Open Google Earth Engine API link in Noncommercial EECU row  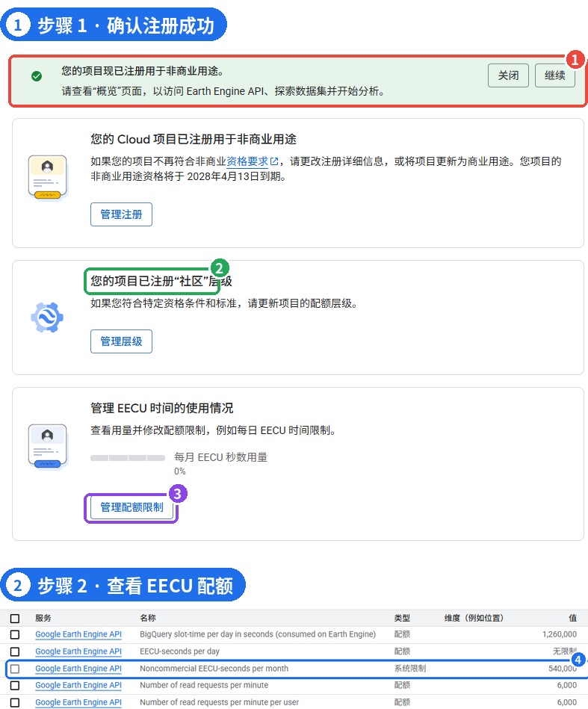click(x=78, y=669)
